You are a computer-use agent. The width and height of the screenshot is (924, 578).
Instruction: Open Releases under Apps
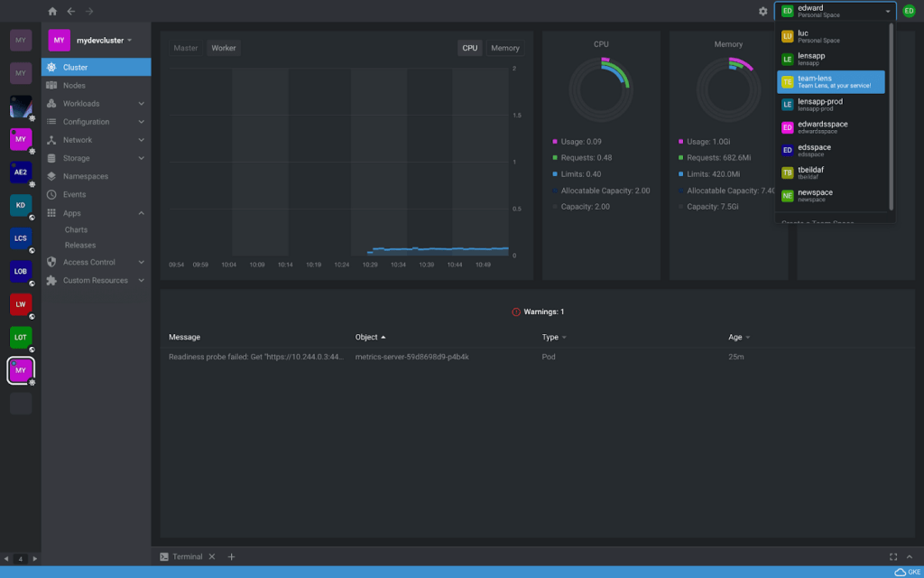80,246
